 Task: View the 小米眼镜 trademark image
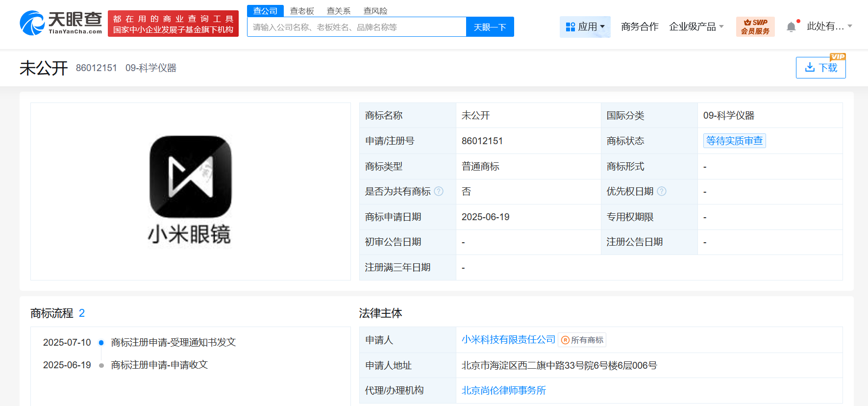pyautogui.click(x=190, y=191)
